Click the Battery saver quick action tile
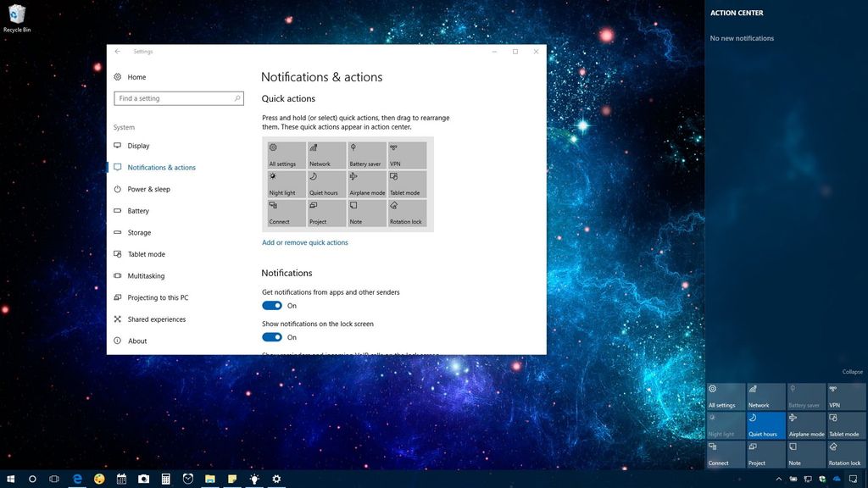The image size is (868, 488). pos(366,155)
